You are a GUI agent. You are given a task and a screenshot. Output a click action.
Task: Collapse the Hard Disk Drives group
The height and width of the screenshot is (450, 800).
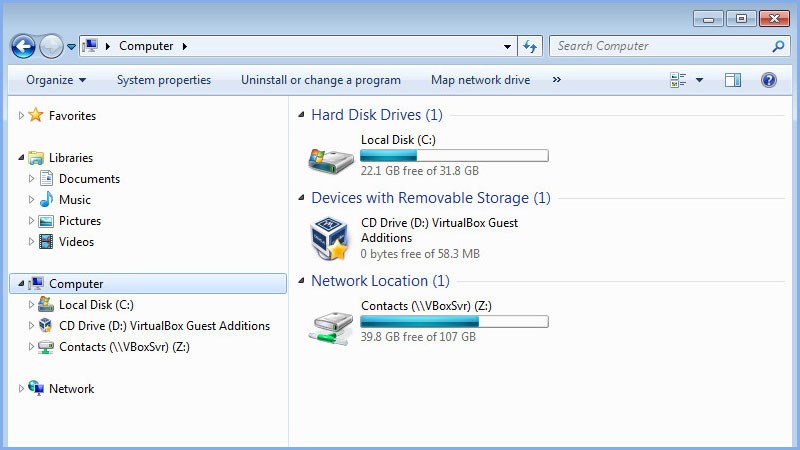point(301,114)
